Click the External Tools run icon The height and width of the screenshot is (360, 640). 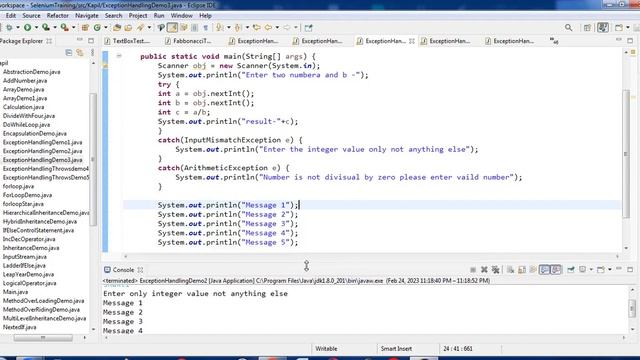[x=64, y=28]
